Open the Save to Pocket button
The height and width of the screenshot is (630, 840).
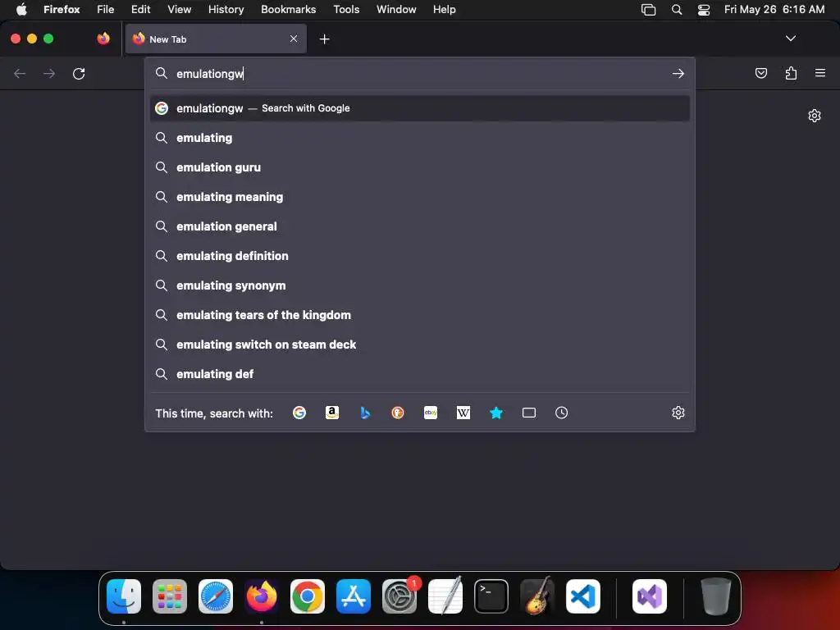click(x=761, y=73)
